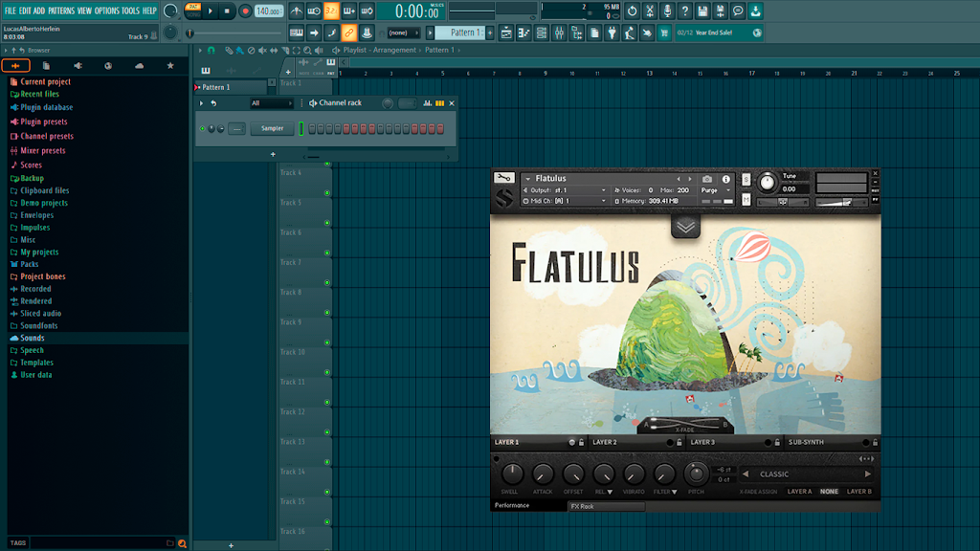This screenshot has height=551, width=980.
Task: Collapse the Flatulus panel chevron arrow
Action: click(685, 227)
